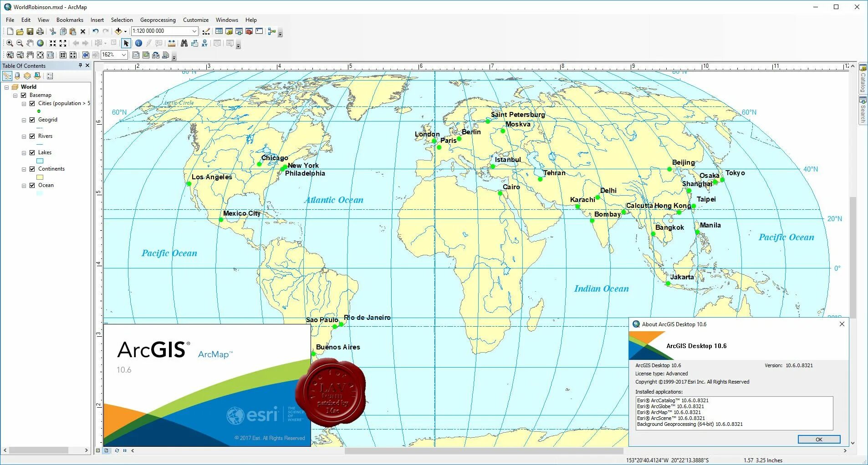Save the map with the floppy icon
Image resolution: width=868 pixels, height=465 pixels.
tap(30, 31)
